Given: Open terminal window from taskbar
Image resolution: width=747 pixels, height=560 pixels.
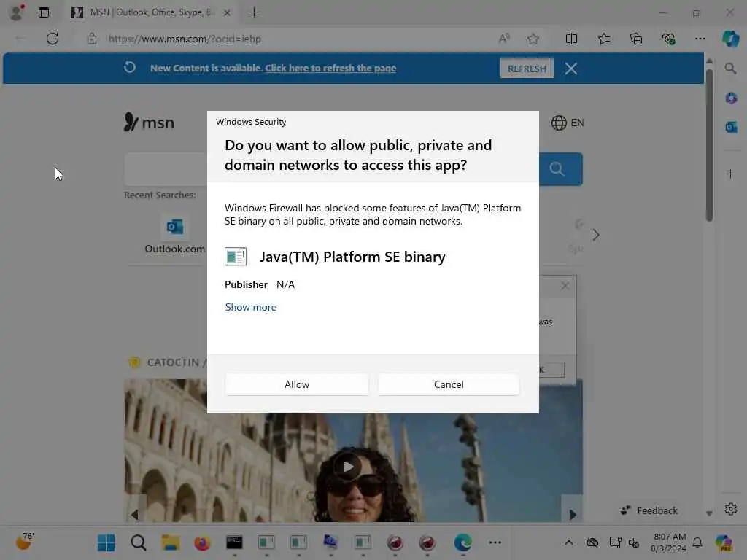Looking at the screenshot, I should [x=234, y=542].
